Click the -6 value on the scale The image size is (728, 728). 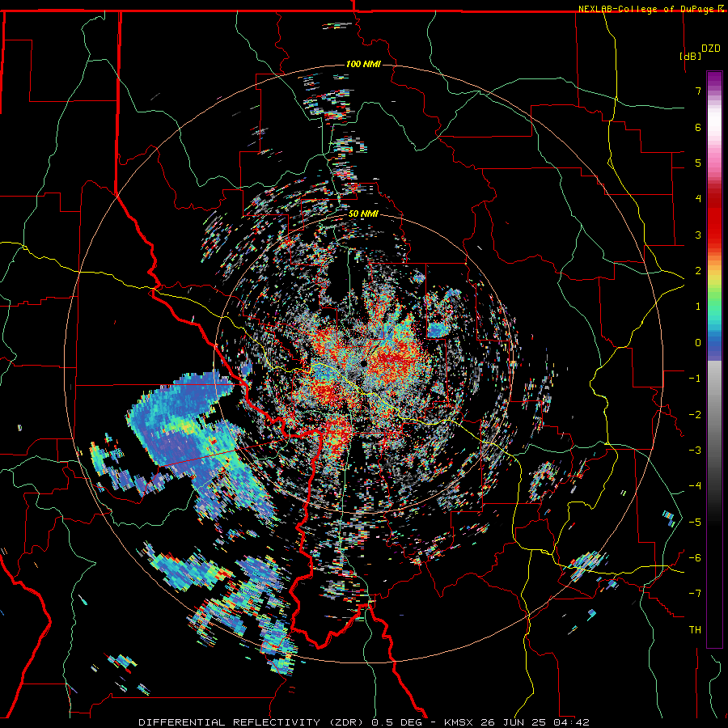(x=695, y=558)
